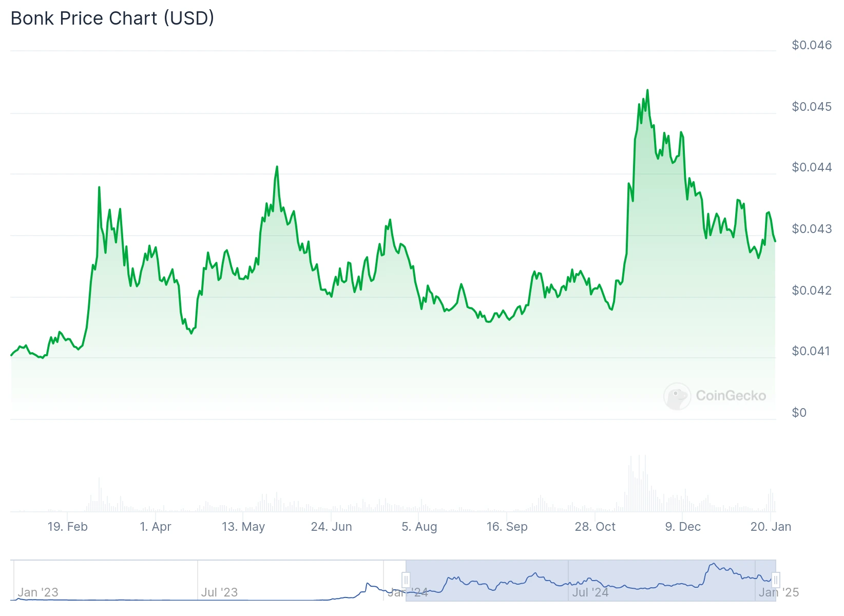Viewport: 844px width, 616px height.
Task: Click the 20. Jan date axis label
Action: (771, 527)
